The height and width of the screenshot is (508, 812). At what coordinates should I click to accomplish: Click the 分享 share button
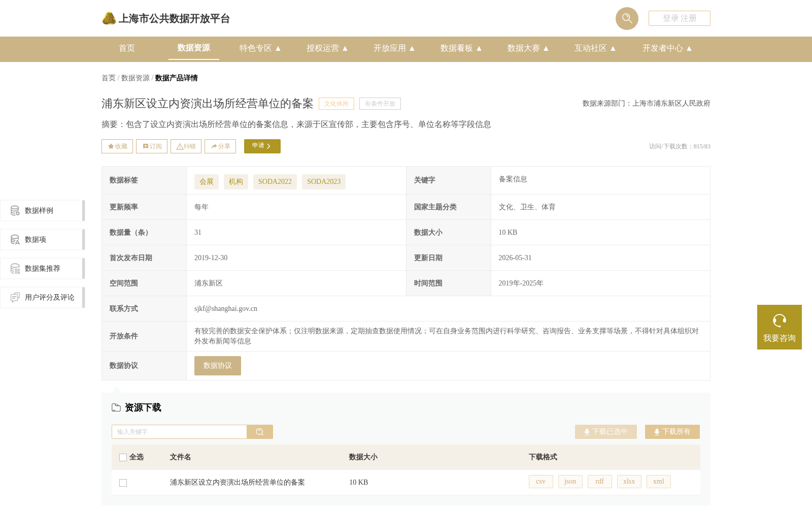click(220, 146)
